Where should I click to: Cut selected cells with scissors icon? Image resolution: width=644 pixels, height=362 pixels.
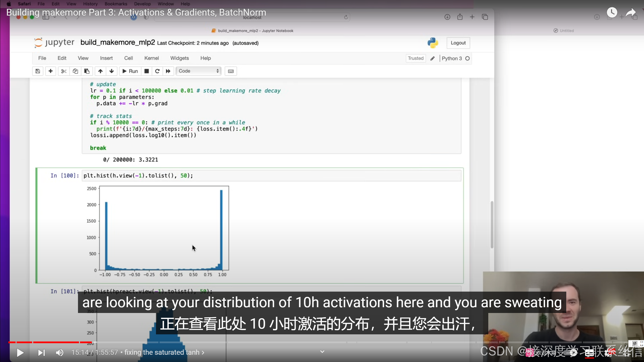coord(64,71)
